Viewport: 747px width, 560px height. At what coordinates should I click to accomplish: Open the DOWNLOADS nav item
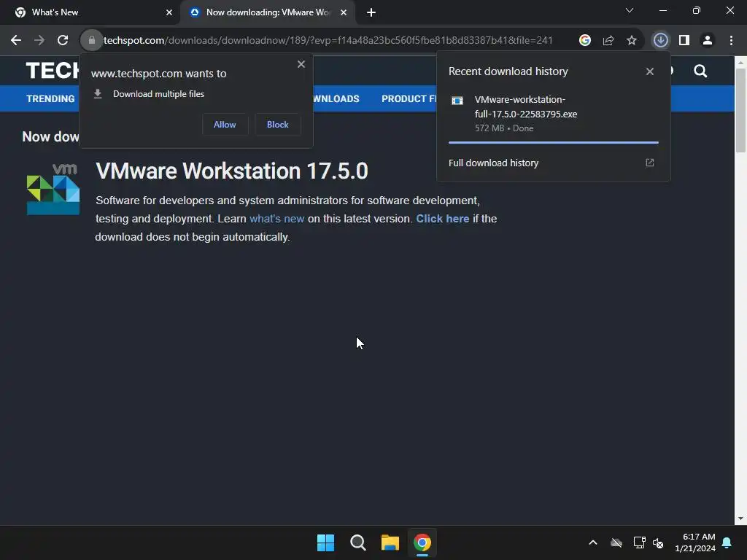tap(336, 99)
